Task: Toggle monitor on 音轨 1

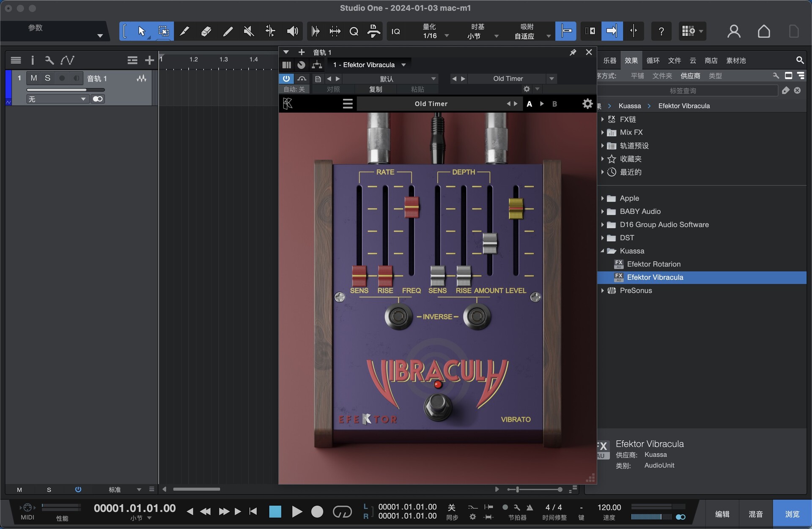Action: pyautogui.click(x=76, y=78)
